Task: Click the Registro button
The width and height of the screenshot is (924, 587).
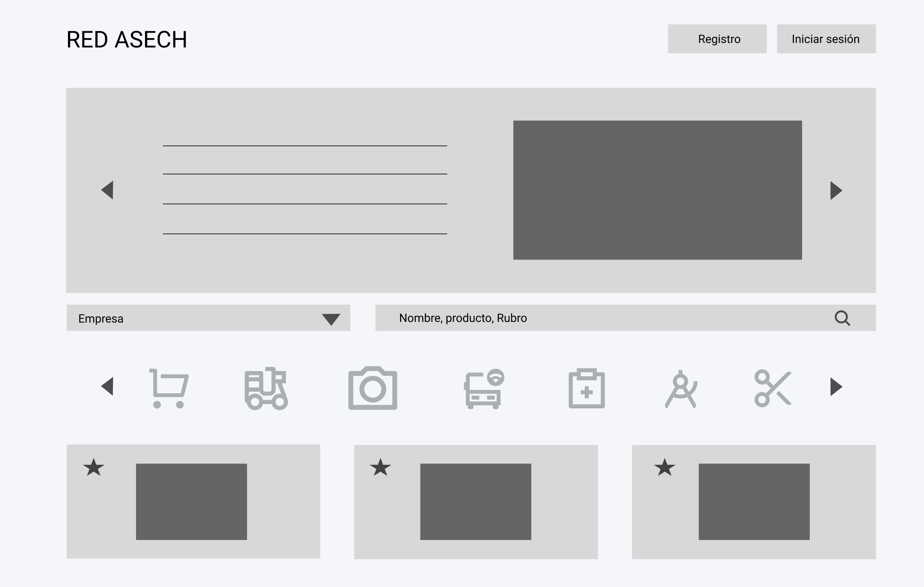Action: (x=717, y=39)
